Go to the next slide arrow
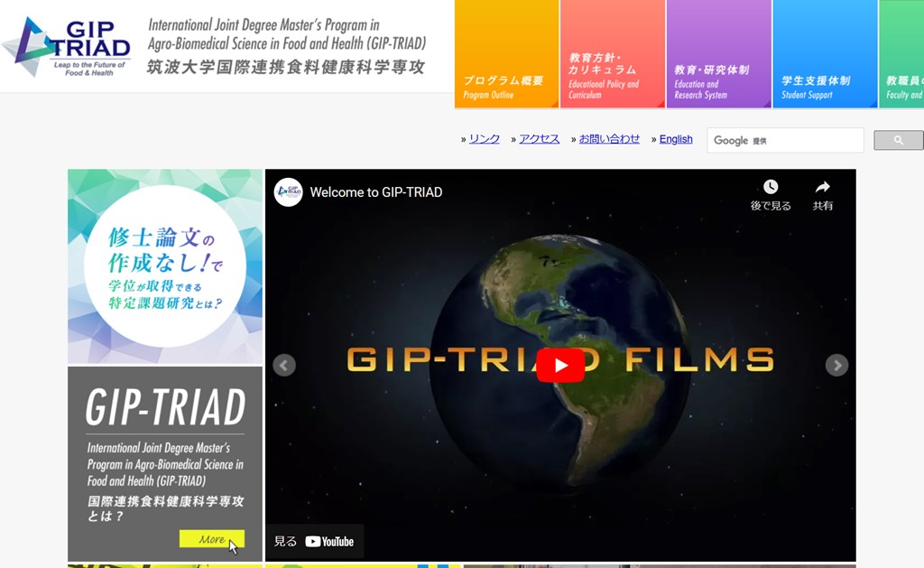 [836, 365]
